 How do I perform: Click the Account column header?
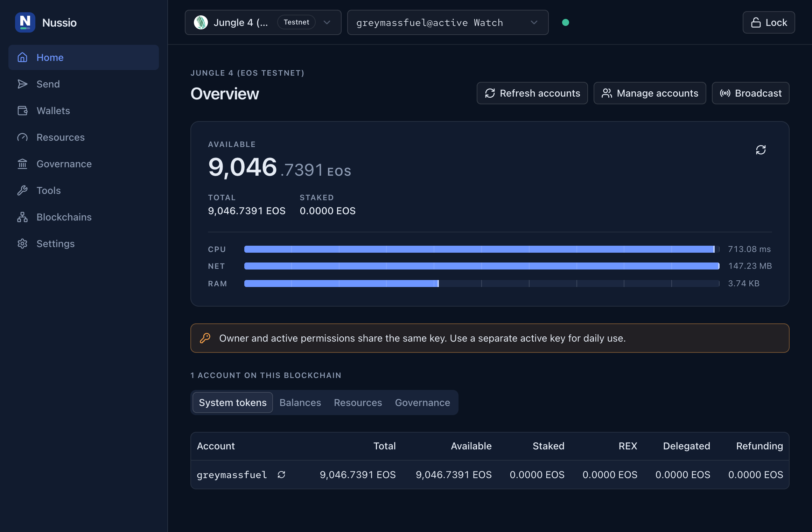(x=216, y=446)
